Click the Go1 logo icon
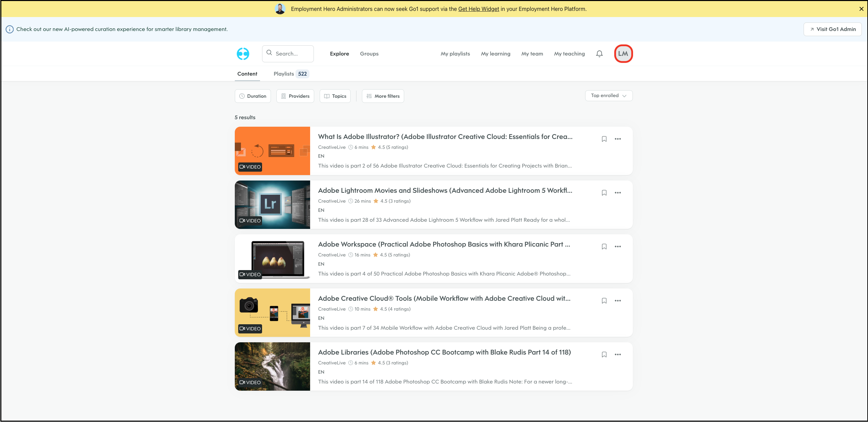Screen dimensions: 868x422 (x=243, y=54)
